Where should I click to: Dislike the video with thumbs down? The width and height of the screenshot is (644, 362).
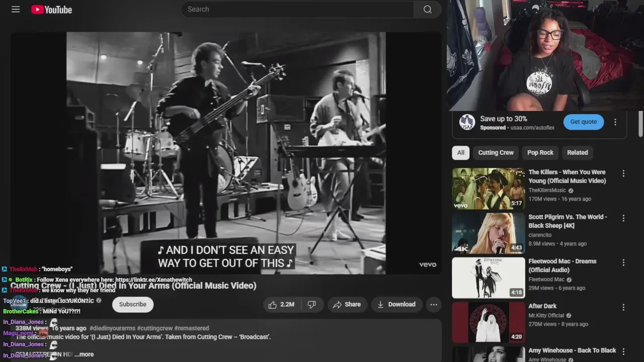312,304
